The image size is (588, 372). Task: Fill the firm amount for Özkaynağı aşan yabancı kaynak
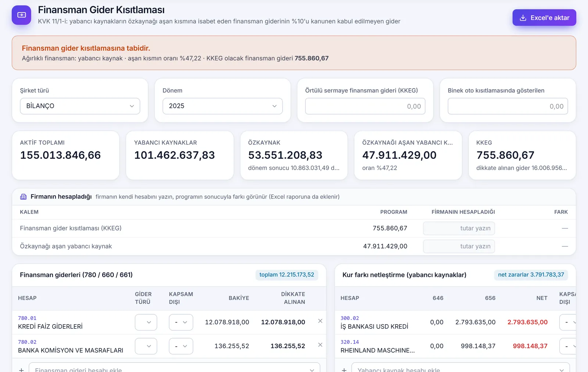pos(459,246)
